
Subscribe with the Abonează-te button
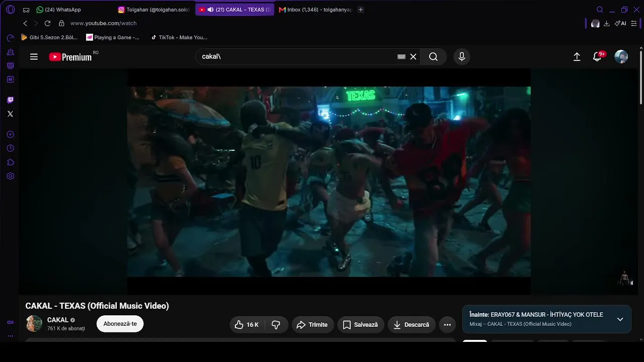click(120, 324)
